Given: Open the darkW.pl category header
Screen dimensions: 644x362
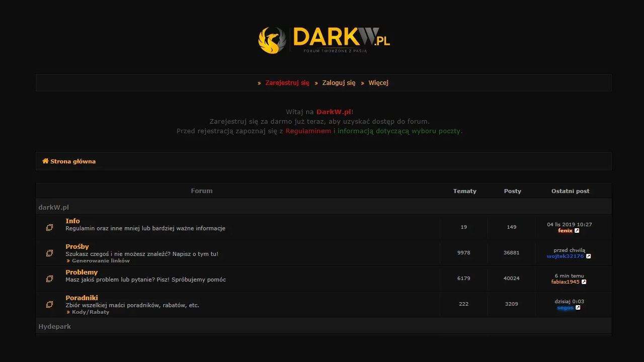Looking at the screenshot, I should coord(53,207).
